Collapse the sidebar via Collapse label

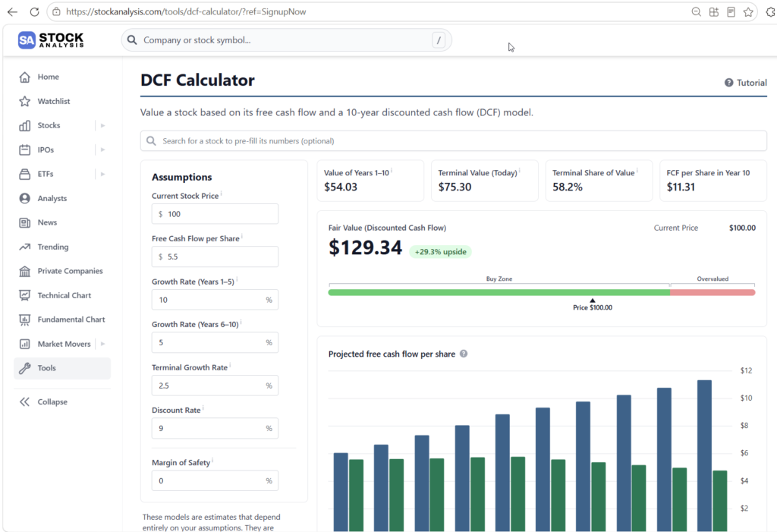pos(52,402)
